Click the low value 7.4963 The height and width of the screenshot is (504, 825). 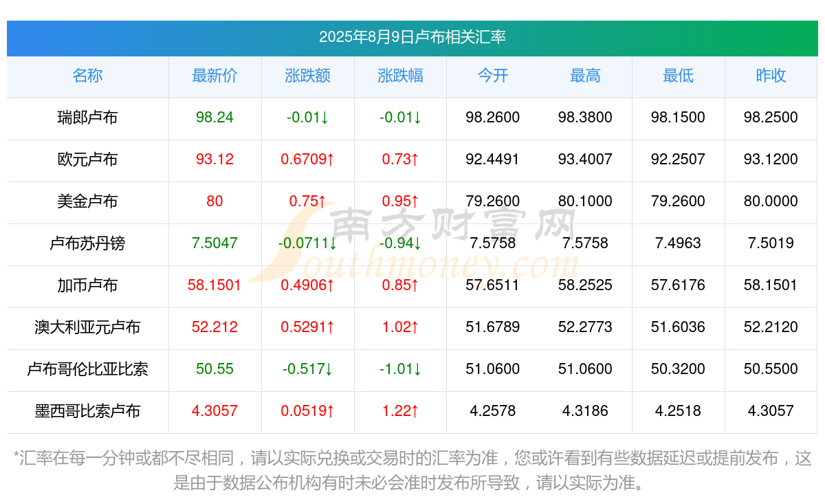(679, 243)
